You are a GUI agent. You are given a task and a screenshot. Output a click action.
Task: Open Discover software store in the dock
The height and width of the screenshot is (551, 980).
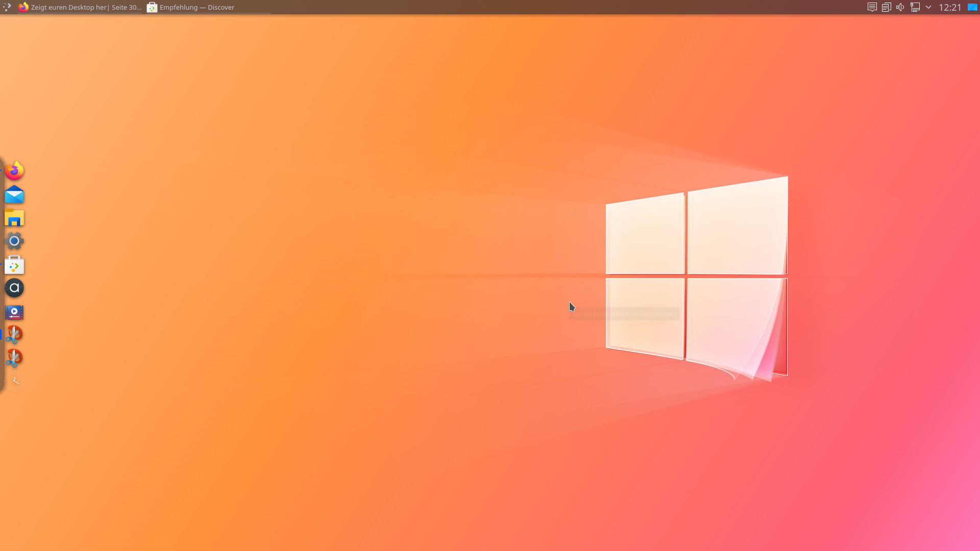(14, 265)
